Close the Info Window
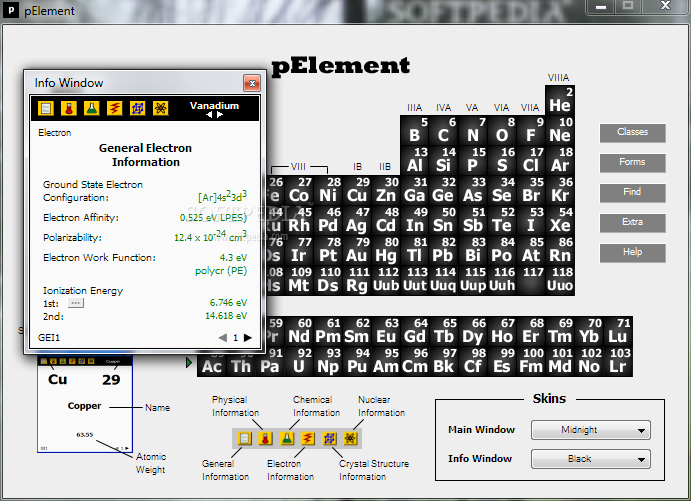This screenshot has height=501, width=691. click(x=252, y=83)
